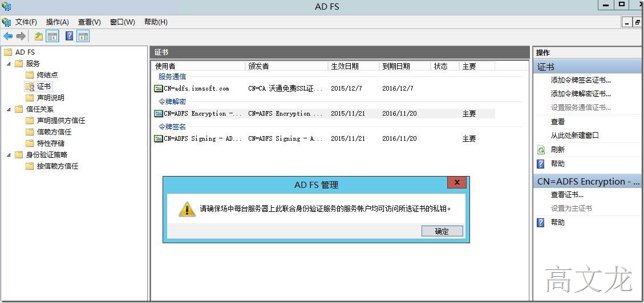The height and width of the screenshot is (303, 644).
Task: Collapse the 服务 tree node
Action: point(9,64)
